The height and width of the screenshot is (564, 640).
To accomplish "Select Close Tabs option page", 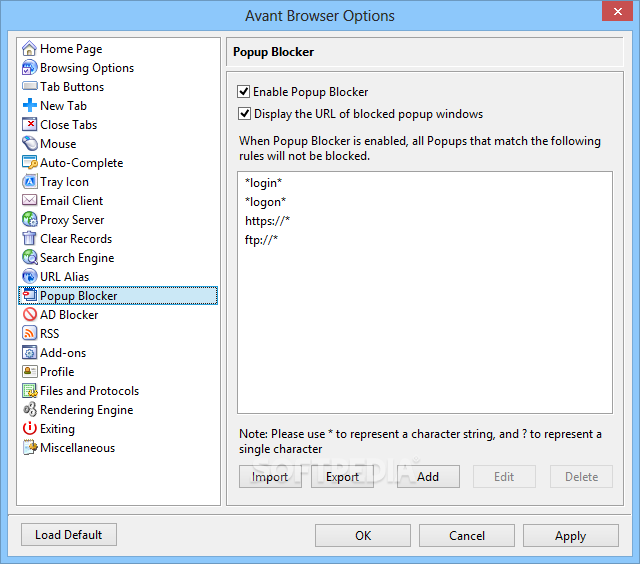I will tap(68, 125).
